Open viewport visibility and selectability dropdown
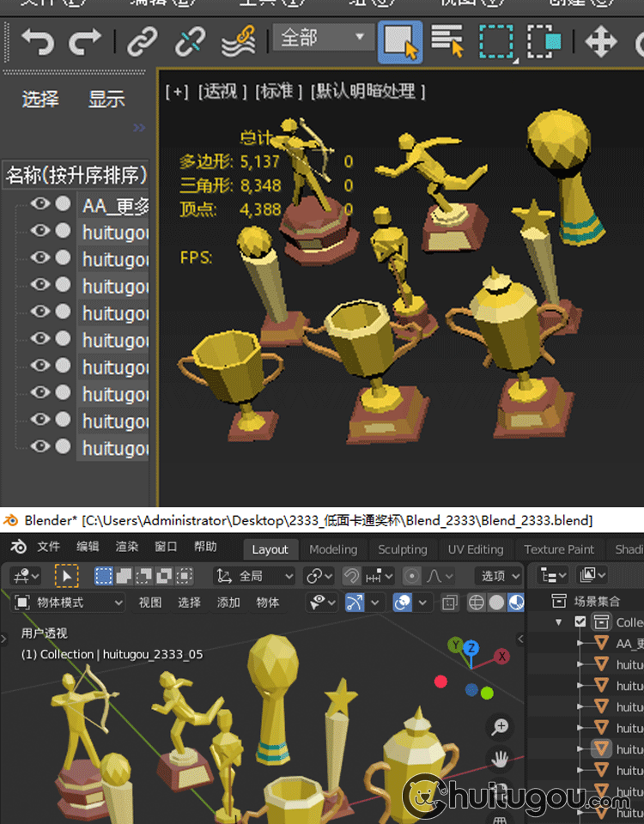Screen dimensions: 644x824 321,603
